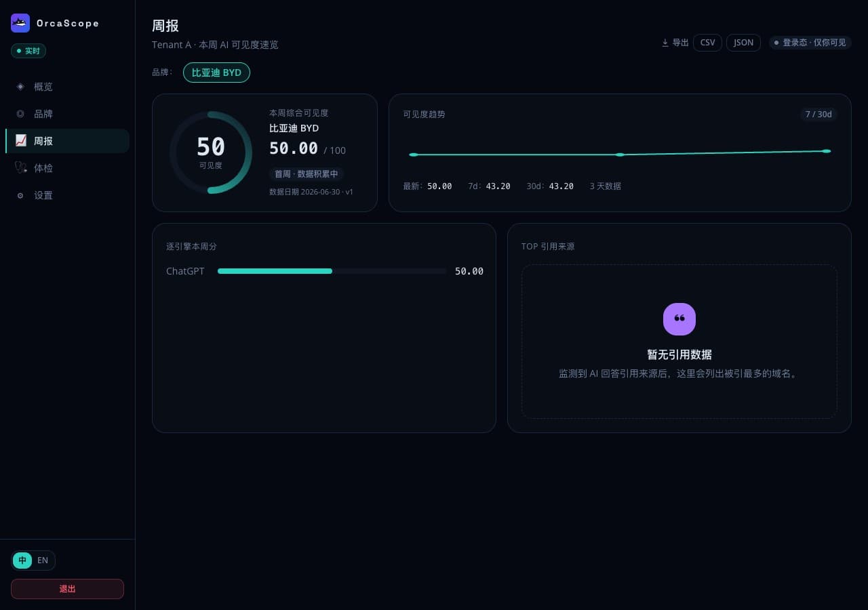This screenshot has height=610, width=868.
Task: Click the 3 天数据 label
Action: point(606,186)
